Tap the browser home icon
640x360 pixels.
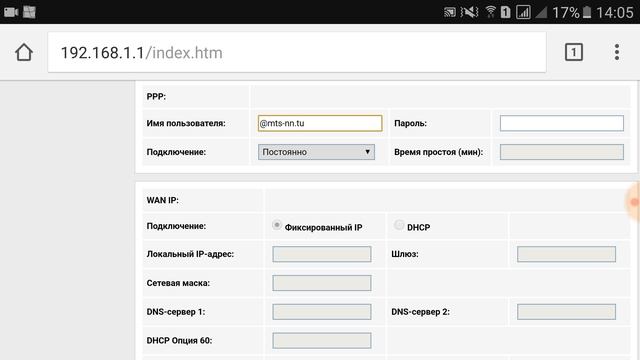click(24, 52)
